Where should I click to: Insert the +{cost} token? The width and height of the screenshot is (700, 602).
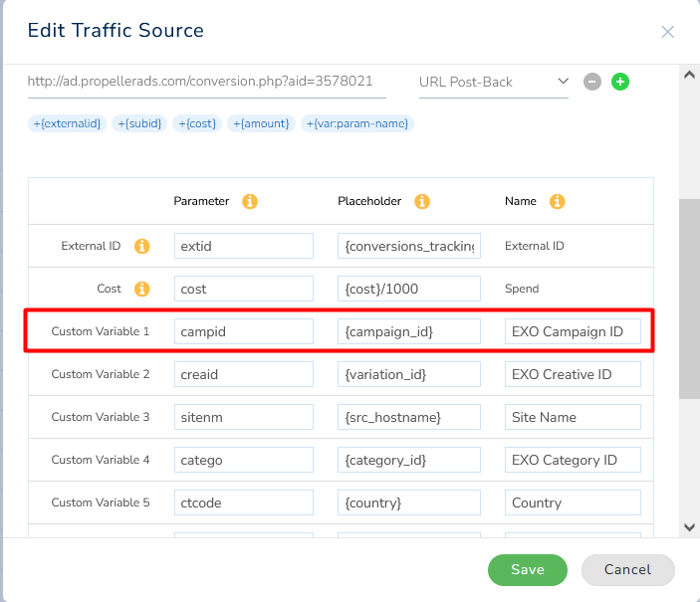tap(197, 123)
